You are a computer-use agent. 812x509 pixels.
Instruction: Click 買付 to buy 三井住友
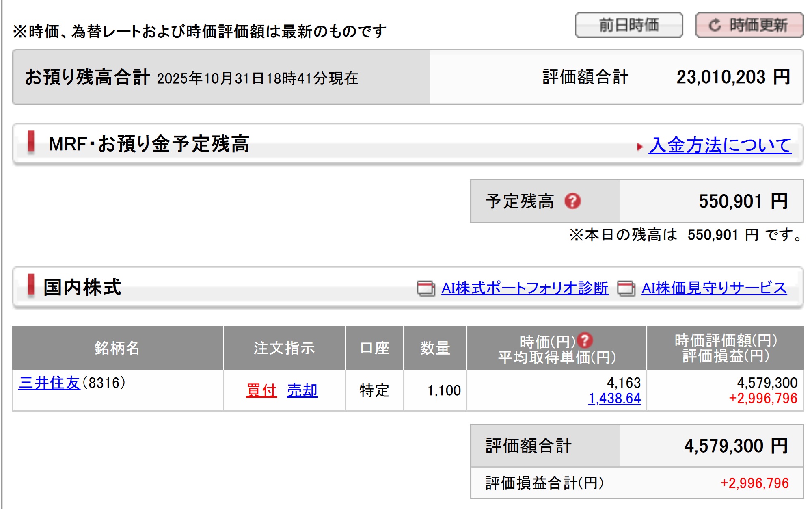pos(261,390)
